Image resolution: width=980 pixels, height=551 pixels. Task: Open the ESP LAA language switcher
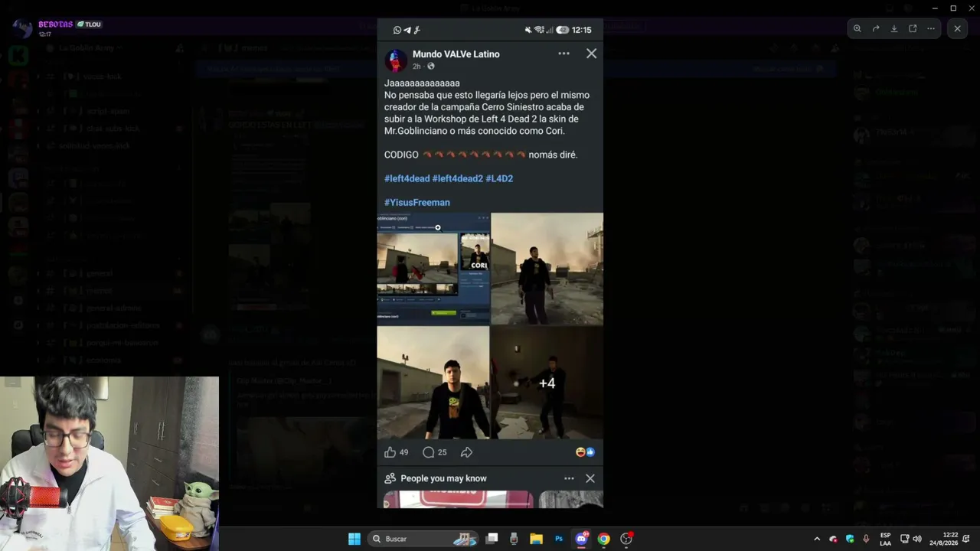point(885,539)
